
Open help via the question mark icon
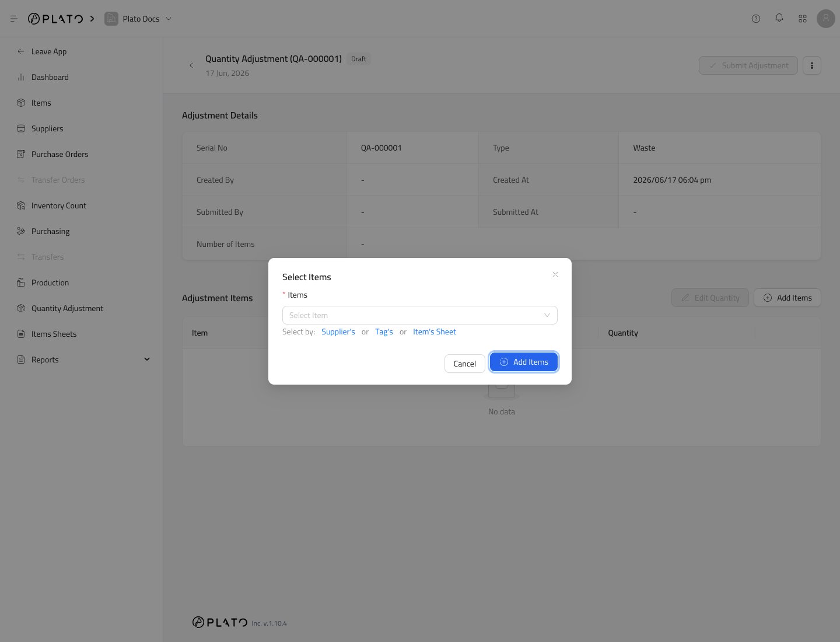click(x=756, y=19)
